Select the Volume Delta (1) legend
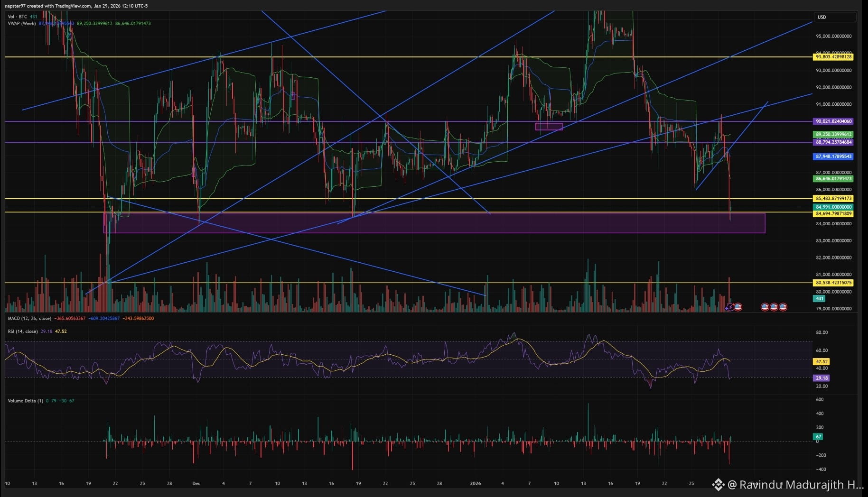 pos(26,401)
